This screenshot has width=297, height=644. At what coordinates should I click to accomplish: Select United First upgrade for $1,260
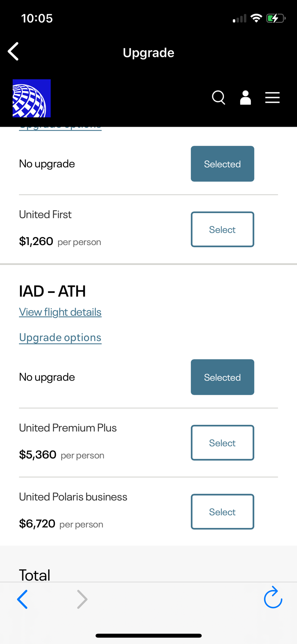click(222, 230)
